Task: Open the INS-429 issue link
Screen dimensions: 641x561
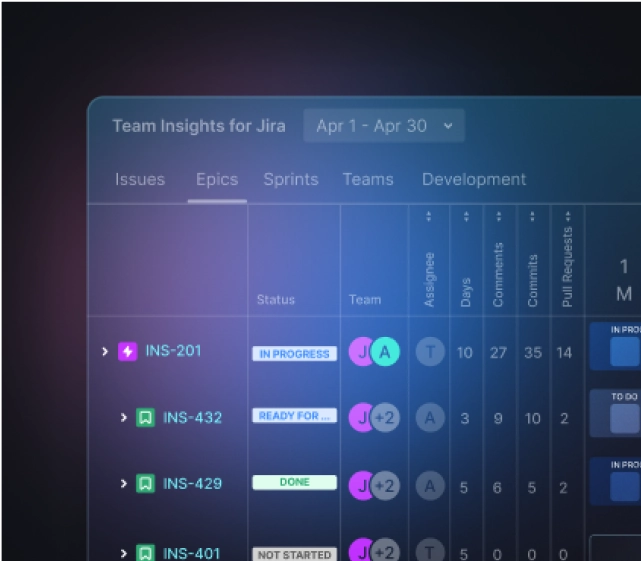Action: point(192,484)
